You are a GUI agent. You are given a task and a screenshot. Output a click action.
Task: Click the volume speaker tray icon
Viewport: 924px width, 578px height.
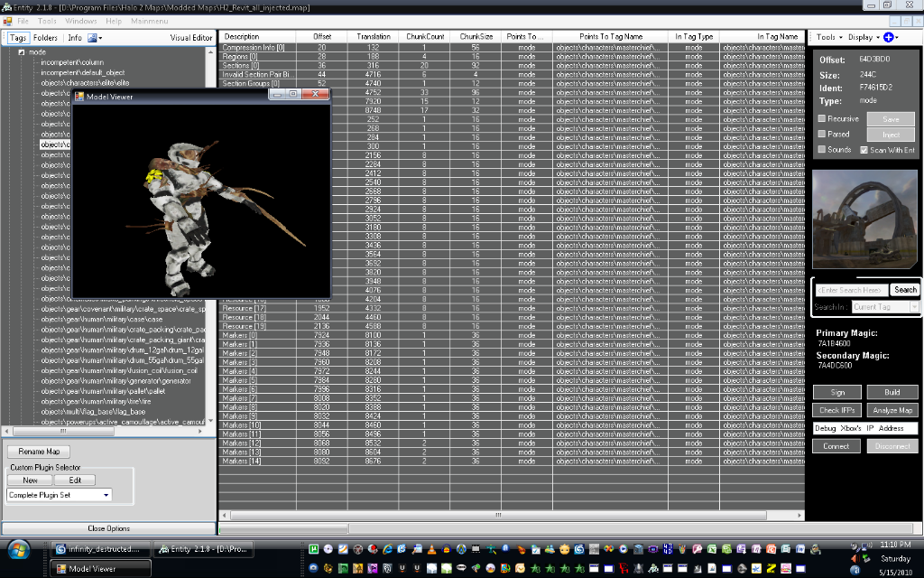(855, 558)
